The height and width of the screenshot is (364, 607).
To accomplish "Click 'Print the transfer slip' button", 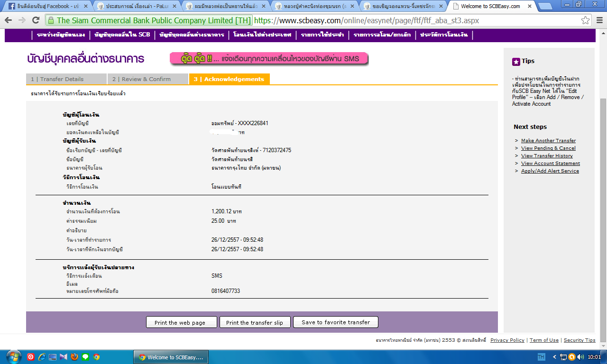I will [x=255, y=322].
